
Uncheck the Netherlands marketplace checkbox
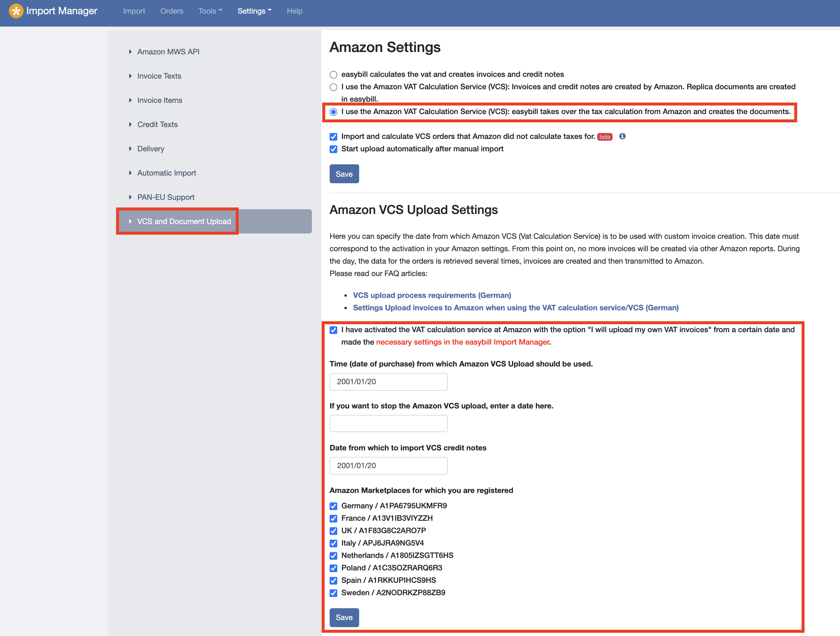333,556
